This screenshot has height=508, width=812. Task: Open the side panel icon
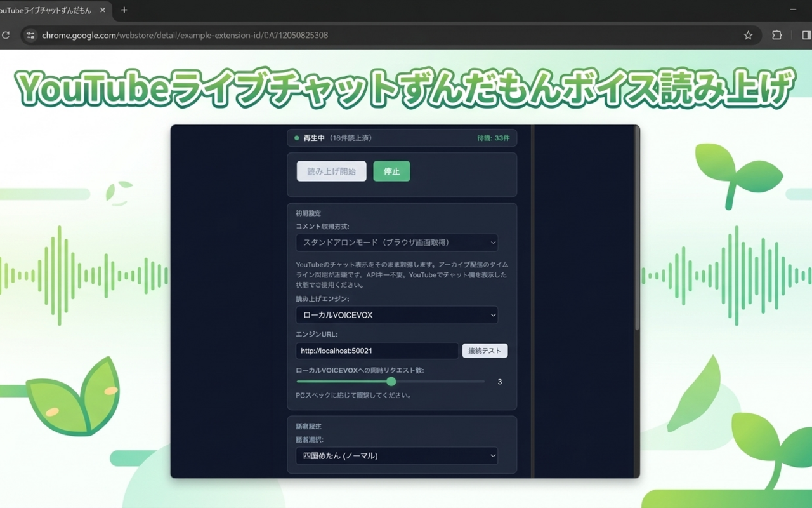tap(806, 36)
